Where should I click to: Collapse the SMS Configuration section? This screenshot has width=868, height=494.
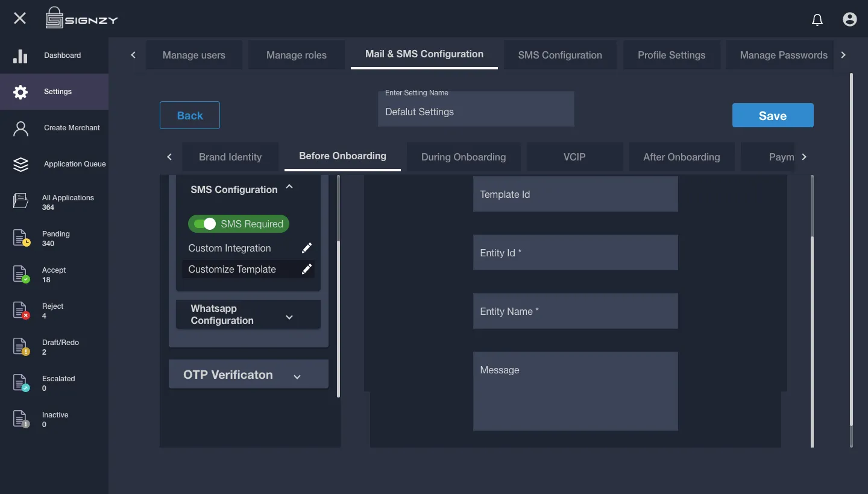click(x=289, y=188)
